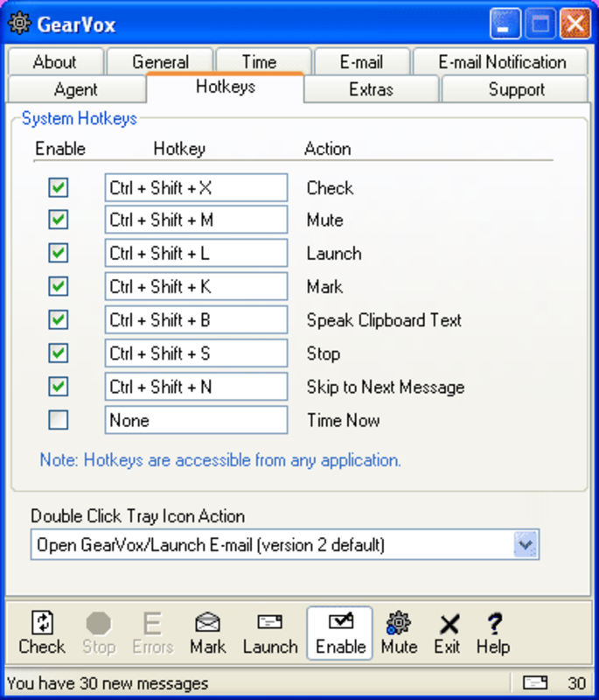The width and height of the screenshot is (599, 700).
Task: Minimize the GearVox window
Action: pyautogui.click(x=505, y=24)
